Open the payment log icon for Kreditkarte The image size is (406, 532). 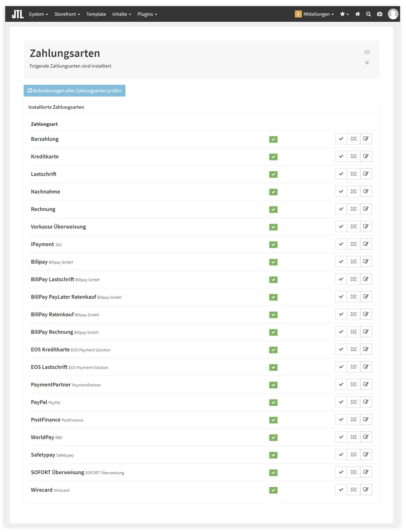coord(354,156)
